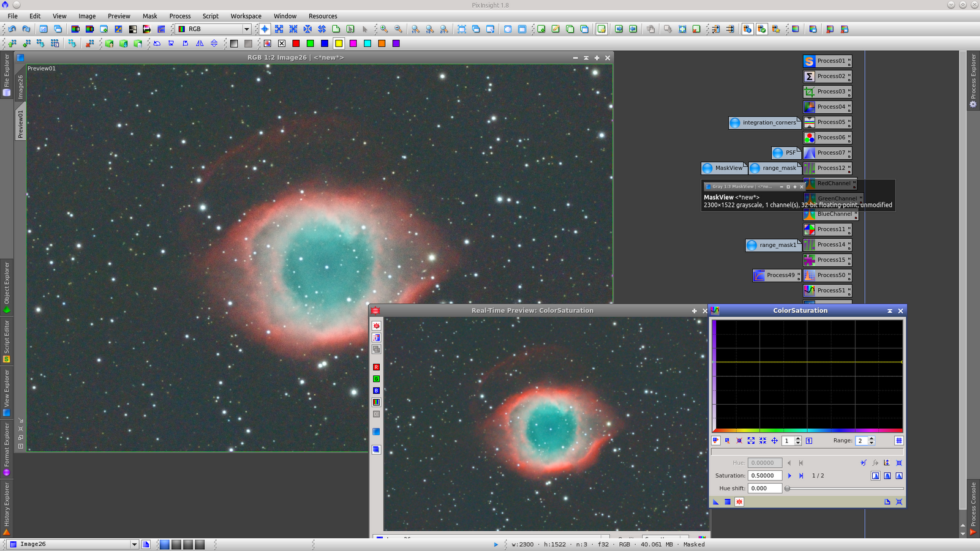The image size is (980, 551).
Task: Open the View Explorer side panel
Action: coord(7,392)
